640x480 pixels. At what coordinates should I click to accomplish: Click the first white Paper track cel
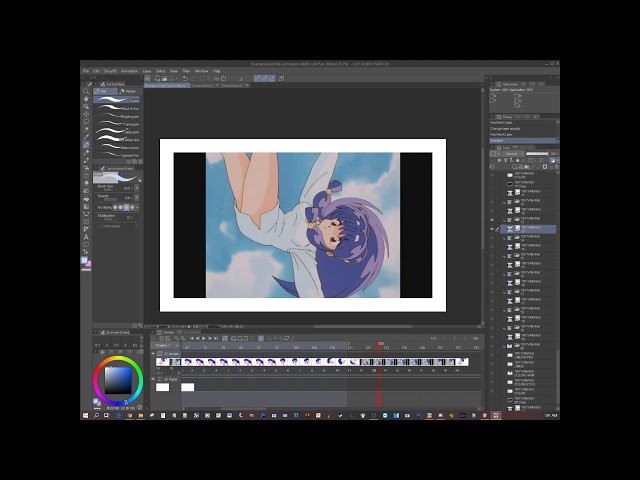(x=162, y=387)
